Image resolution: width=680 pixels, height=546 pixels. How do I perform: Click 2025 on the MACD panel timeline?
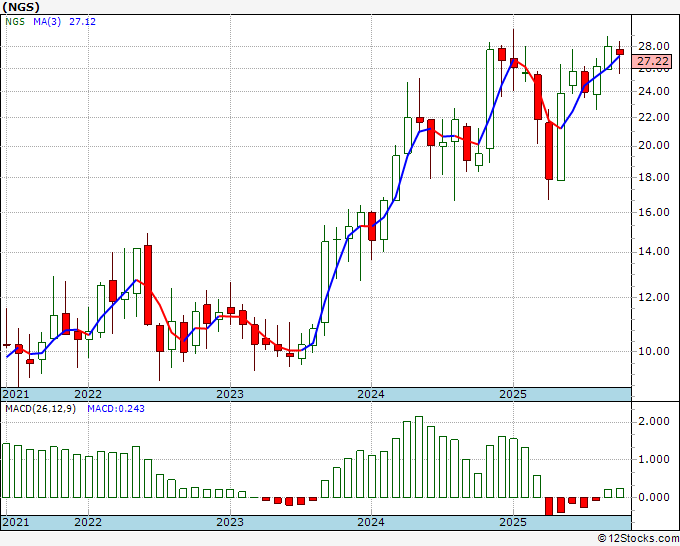(x=512, y=522)
